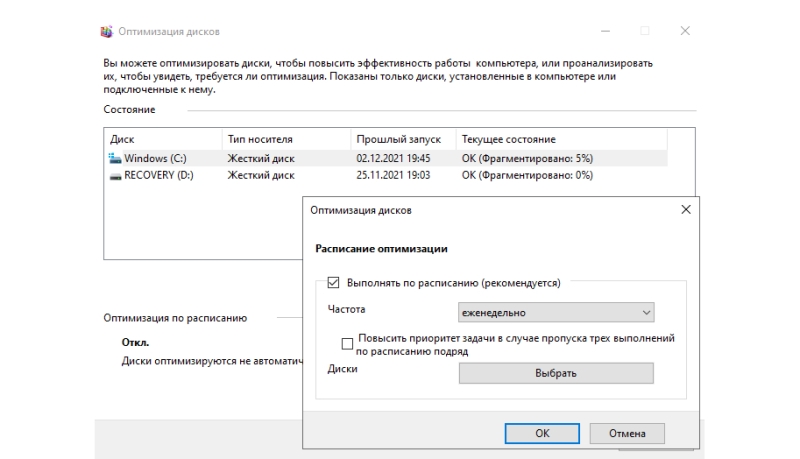This screenshot has height=459, width=800.
Task: Enable 'Повысить приоритет задачи' checkbox
Action: point(347,344)
